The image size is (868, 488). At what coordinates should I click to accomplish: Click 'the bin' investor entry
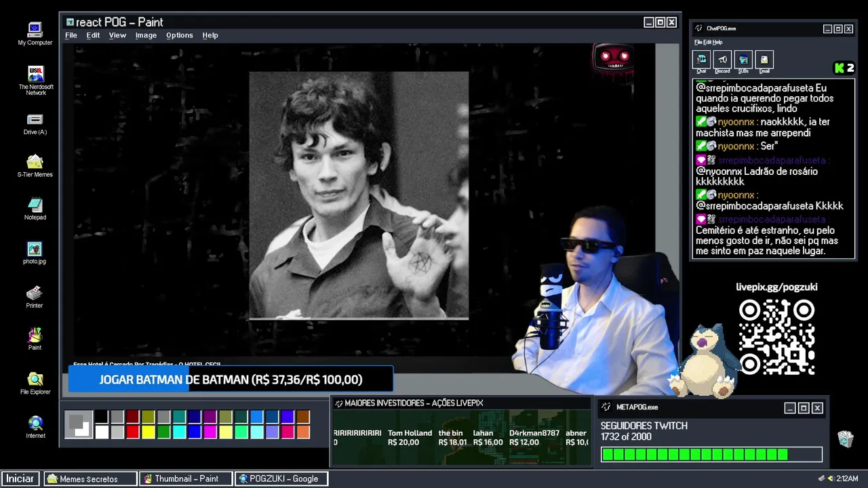point(452,437)
